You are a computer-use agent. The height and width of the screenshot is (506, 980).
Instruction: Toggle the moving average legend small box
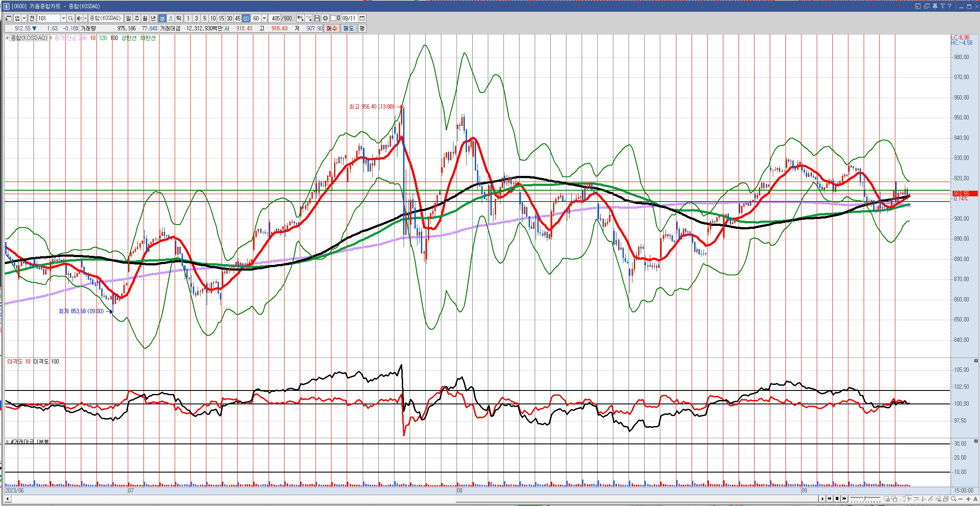pos(51,38)
